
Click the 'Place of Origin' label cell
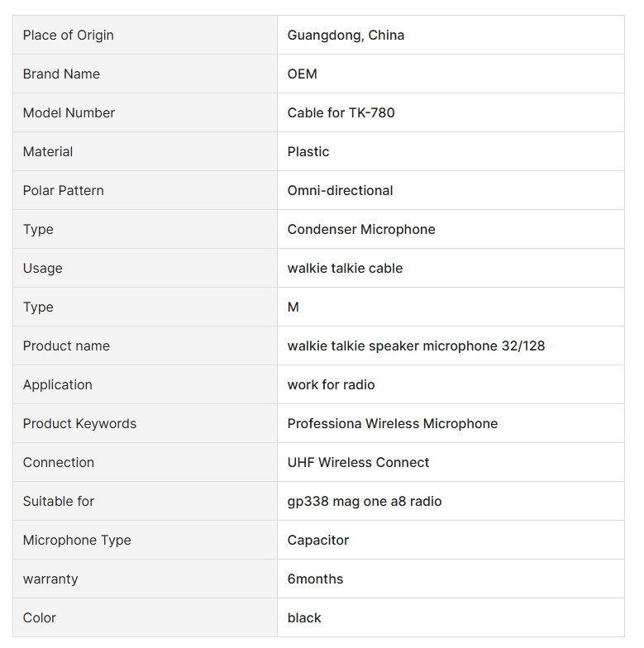coord(69,35)
